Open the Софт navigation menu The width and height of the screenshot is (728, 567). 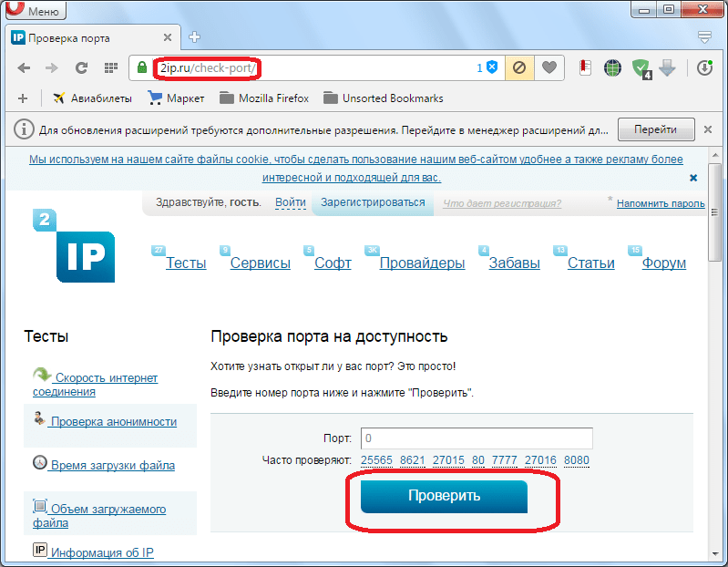pos(333,263)
